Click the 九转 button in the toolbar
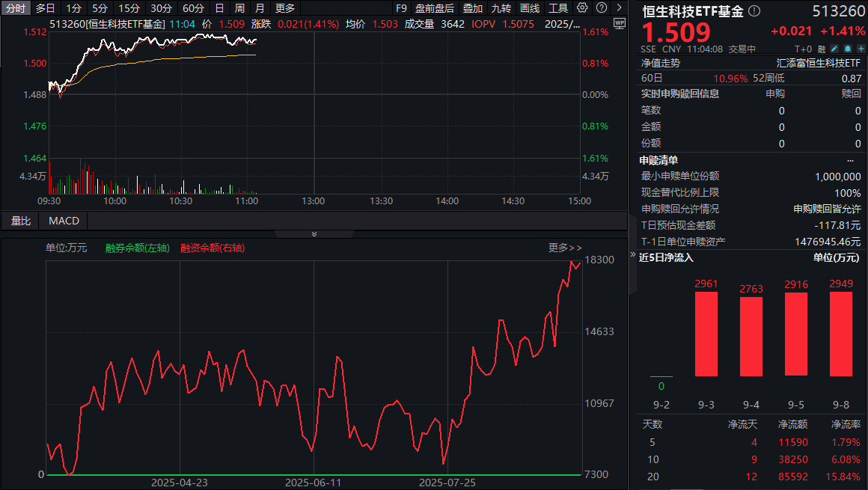Viewport: 868px width, 490px height. tap(500, 7)
